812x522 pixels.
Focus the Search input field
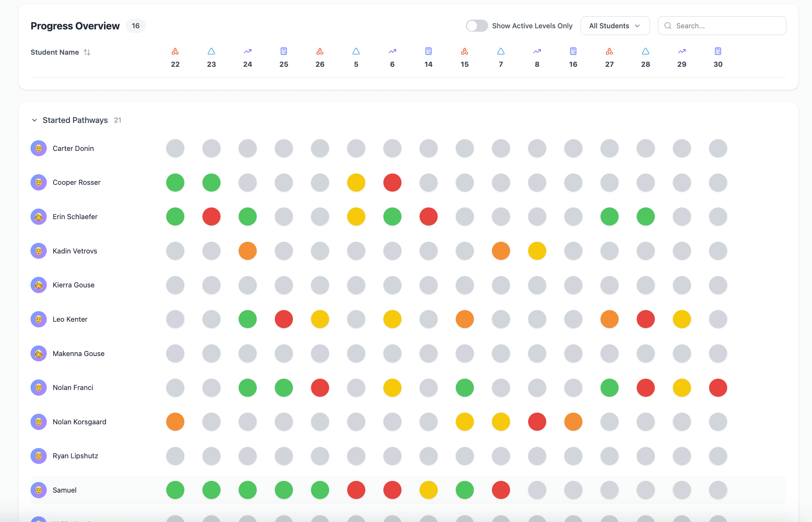[x=722, y=26]
